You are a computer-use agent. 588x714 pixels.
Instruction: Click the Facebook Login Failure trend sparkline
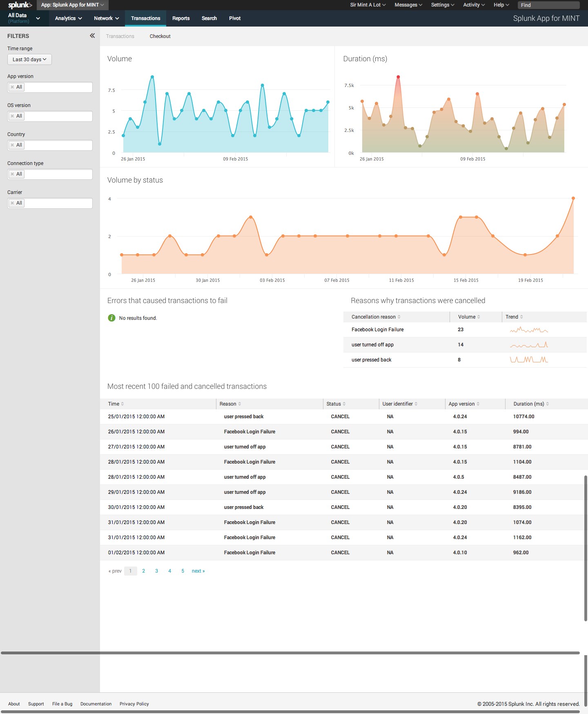click(529, 330)
